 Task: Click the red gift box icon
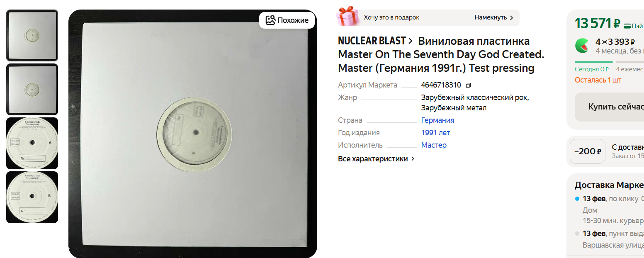tap(348, 17)
